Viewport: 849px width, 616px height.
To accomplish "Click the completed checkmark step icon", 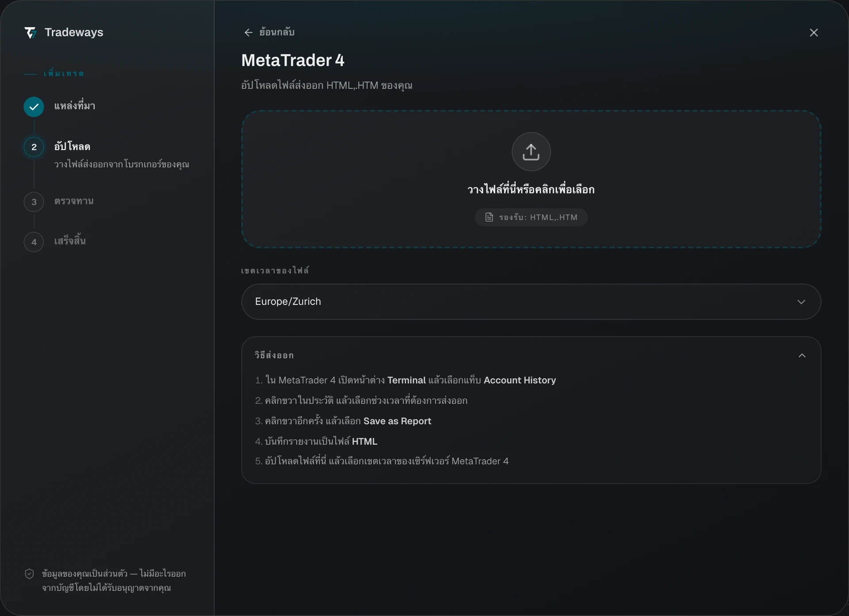I will pos(34,106).
